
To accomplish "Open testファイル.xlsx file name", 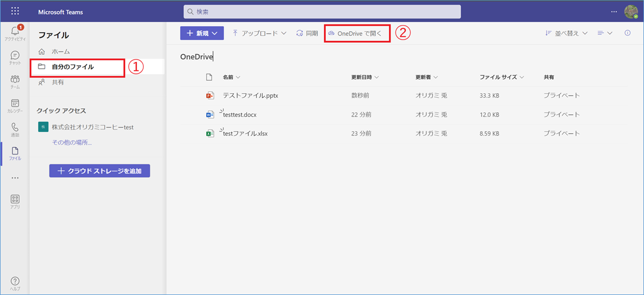I will [245, 133].
